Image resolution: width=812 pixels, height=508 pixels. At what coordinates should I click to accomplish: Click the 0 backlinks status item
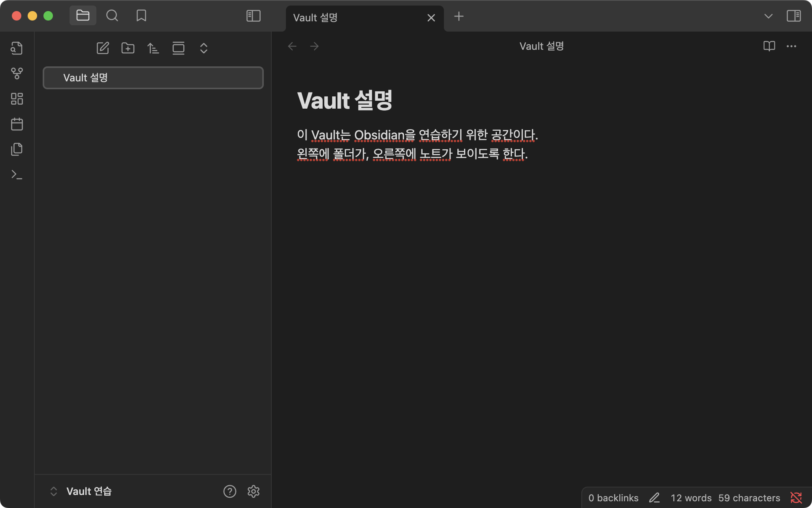pyautogui.click(x=613, y=498)
